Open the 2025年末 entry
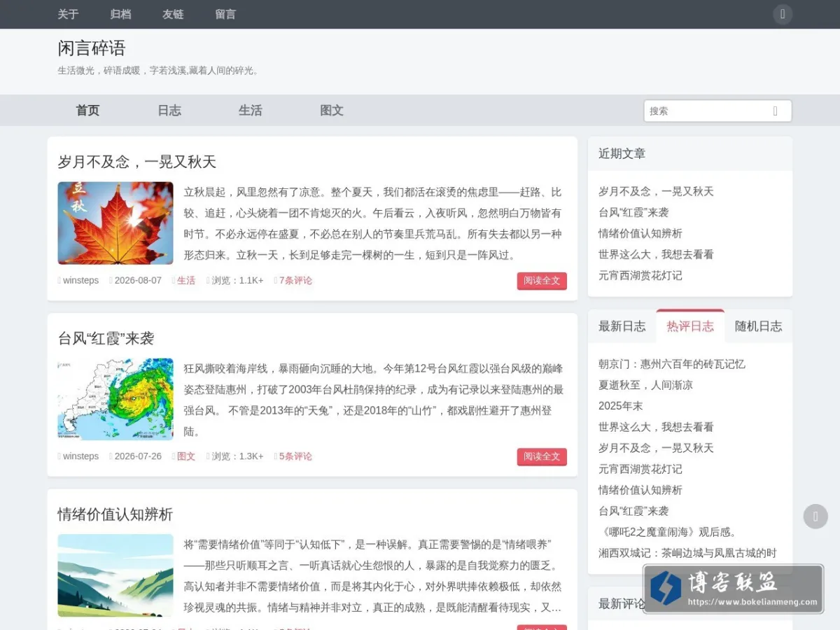 click(620, 406)
